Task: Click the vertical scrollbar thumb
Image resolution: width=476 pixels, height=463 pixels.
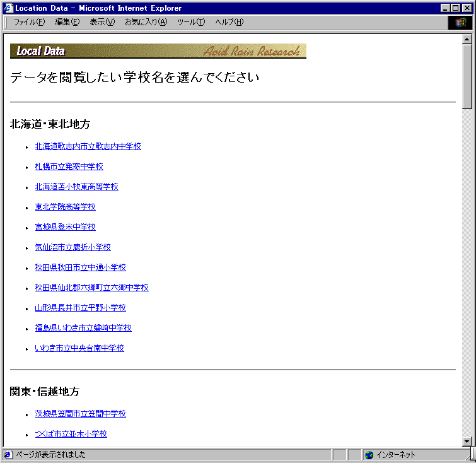Action: pyautogui.click(x=467, y=76)
